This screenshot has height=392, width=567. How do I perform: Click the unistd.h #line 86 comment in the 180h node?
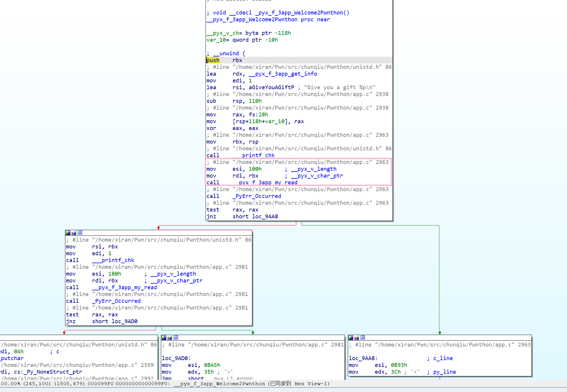click(x=159, y=240)
